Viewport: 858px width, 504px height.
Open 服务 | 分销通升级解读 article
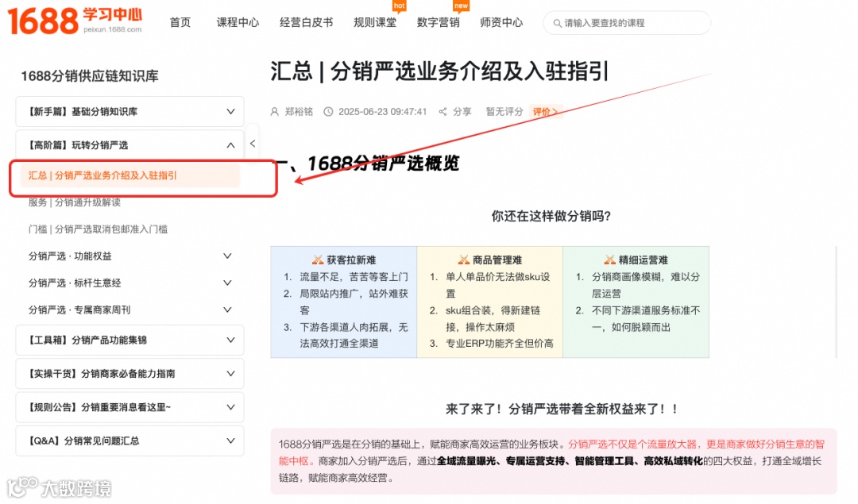75,202
